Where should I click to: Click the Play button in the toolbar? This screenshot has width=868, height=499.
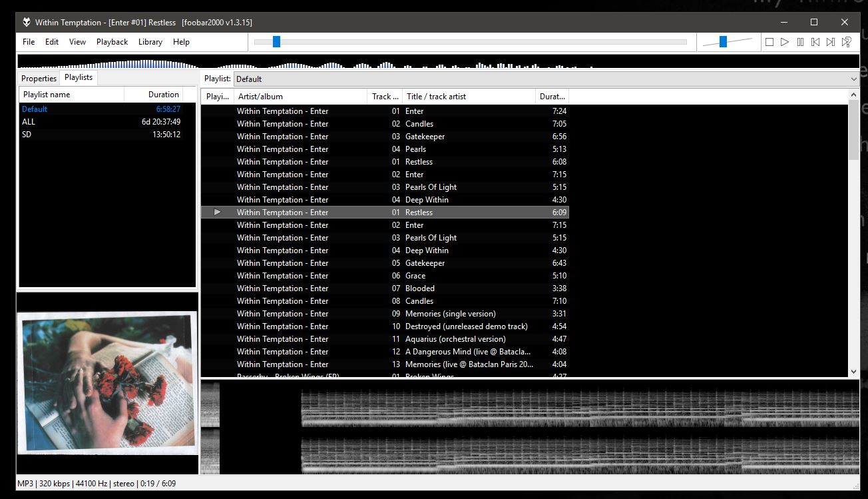[x=785, y=42]
